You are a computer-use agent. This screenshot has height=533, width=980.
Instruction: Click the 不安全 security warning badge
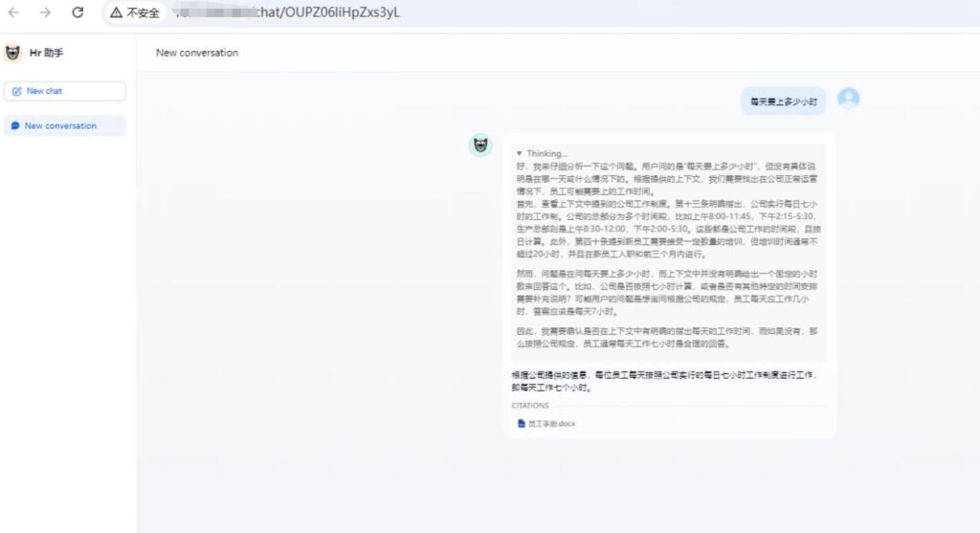(134, 12)
